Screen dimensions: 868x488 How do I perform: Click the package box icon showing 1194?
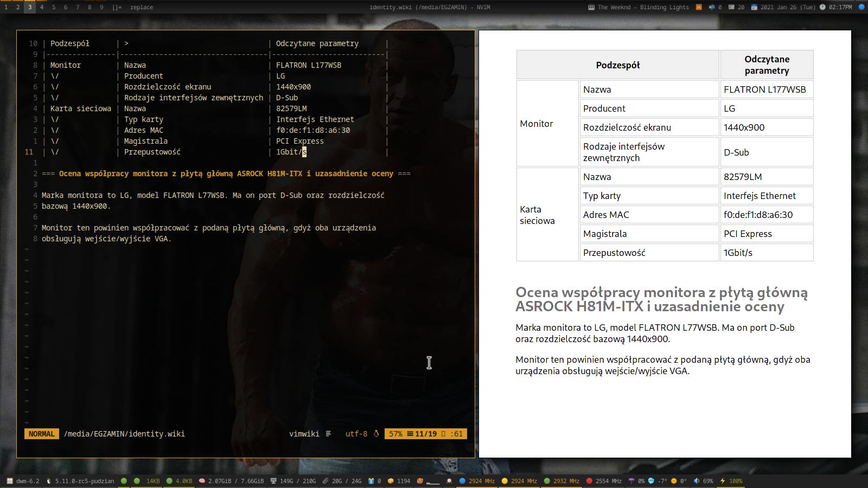[x=391, y=481]
